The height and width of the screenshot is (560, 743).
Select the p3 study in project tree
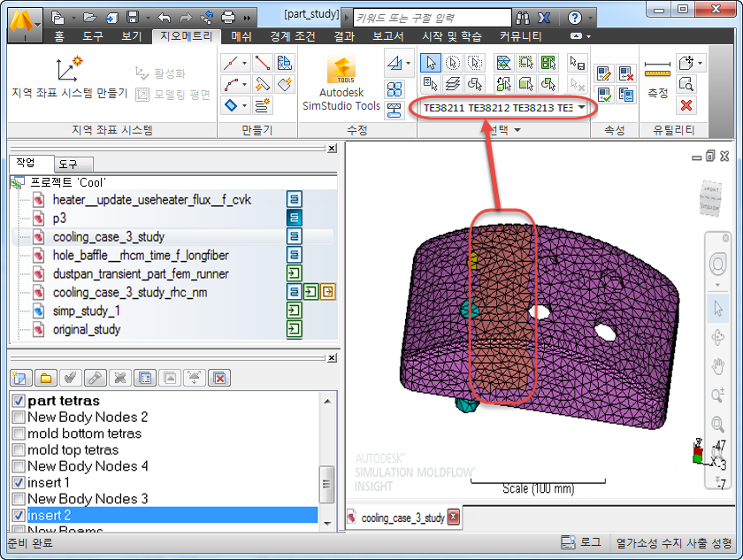(x=60, y=219)
